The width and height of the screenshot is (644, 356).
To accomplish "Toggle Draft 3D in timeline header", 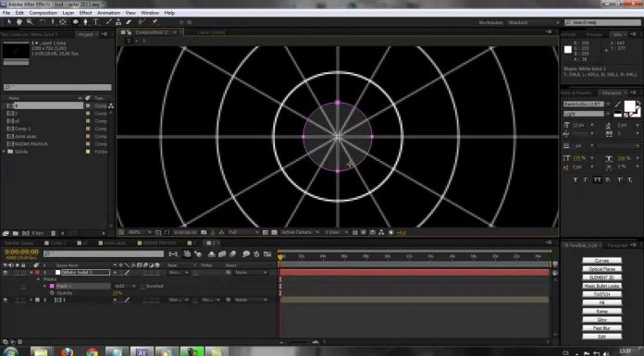I will (x=199, y=254).
